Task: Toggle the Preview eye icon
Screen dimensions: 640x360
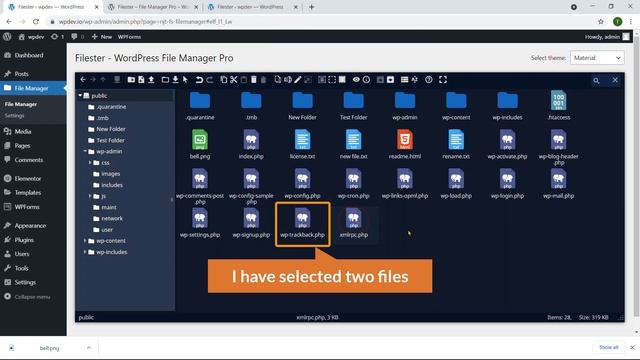Action: click(356, 80)
